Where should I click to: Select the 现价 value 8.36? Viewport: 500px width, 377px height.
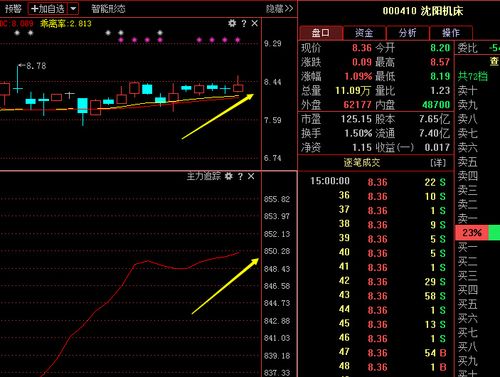pyautogui.click(x=362, y=48)
